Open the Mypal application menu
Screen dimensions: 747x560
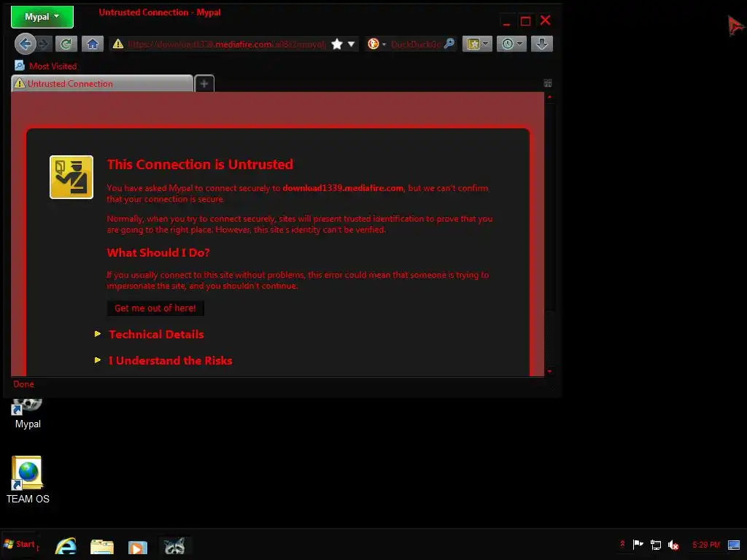pyautogui.click(x=42, y=17)
